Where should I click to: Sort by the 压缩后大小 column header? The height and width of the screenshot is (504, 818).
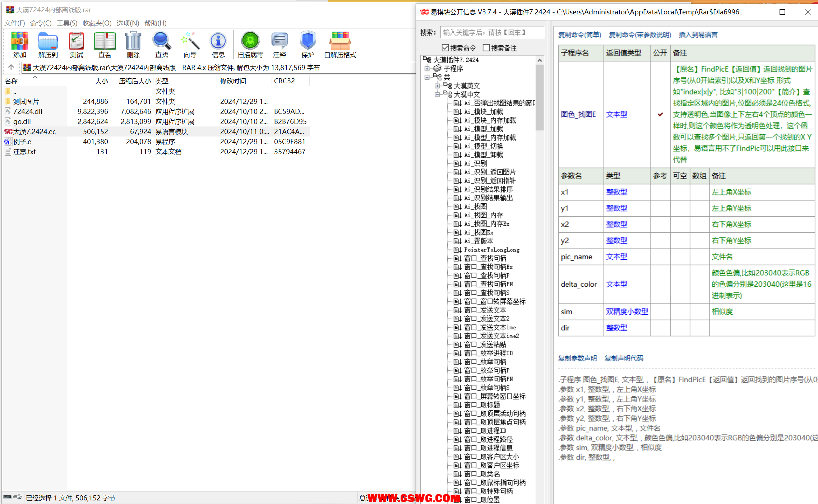(x=131, y=81)
